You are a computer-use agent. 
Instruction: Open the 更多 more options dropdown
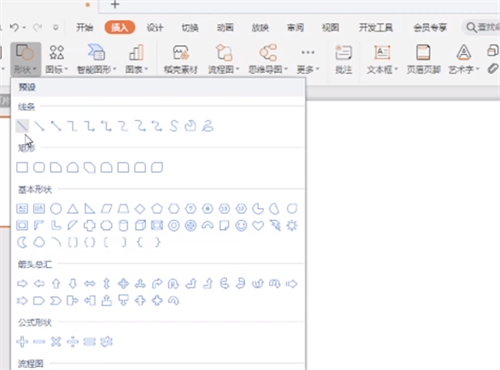tap(308, 59)
